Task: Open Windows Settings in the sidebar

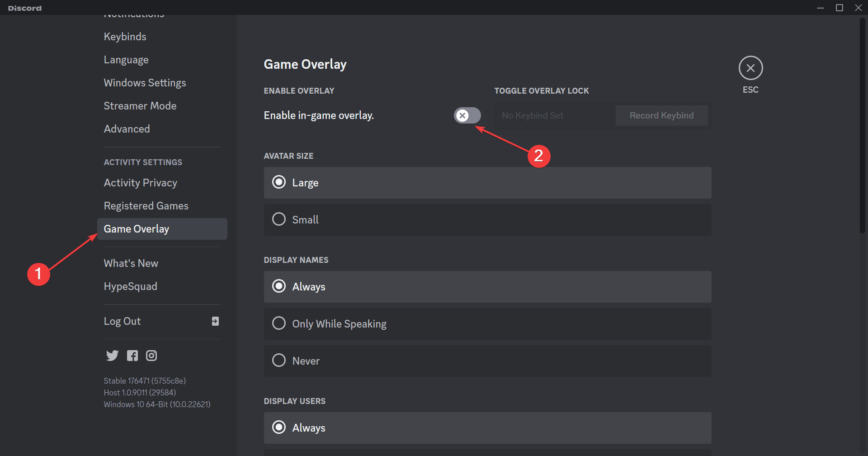Action: coord(162,83)
